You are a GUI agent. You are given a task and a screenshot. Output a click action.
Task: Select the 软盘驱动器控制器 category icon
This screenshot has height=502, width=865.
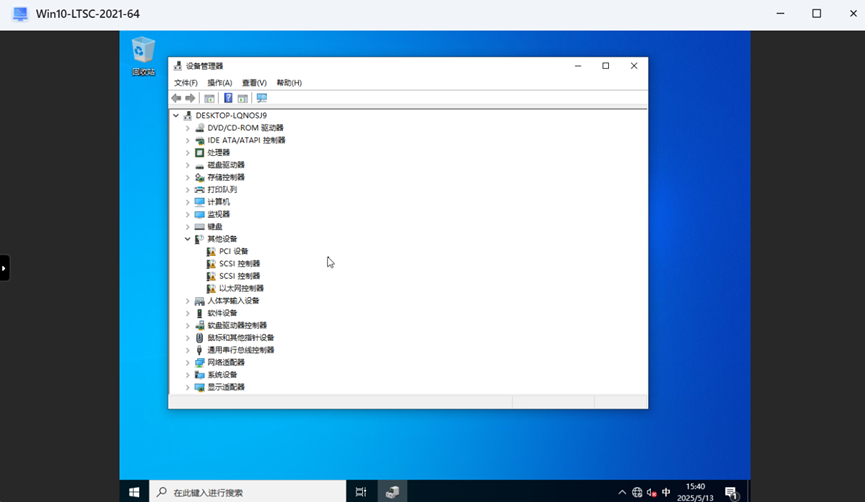click(x=200, y=325)
